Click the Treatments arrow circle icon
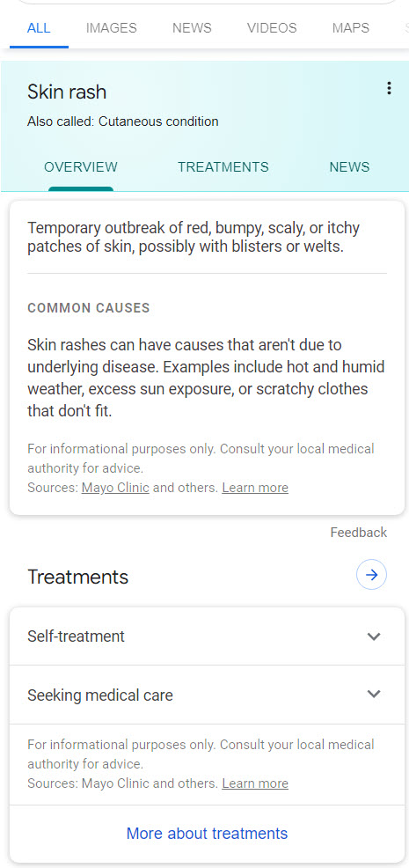 (371, 575)
